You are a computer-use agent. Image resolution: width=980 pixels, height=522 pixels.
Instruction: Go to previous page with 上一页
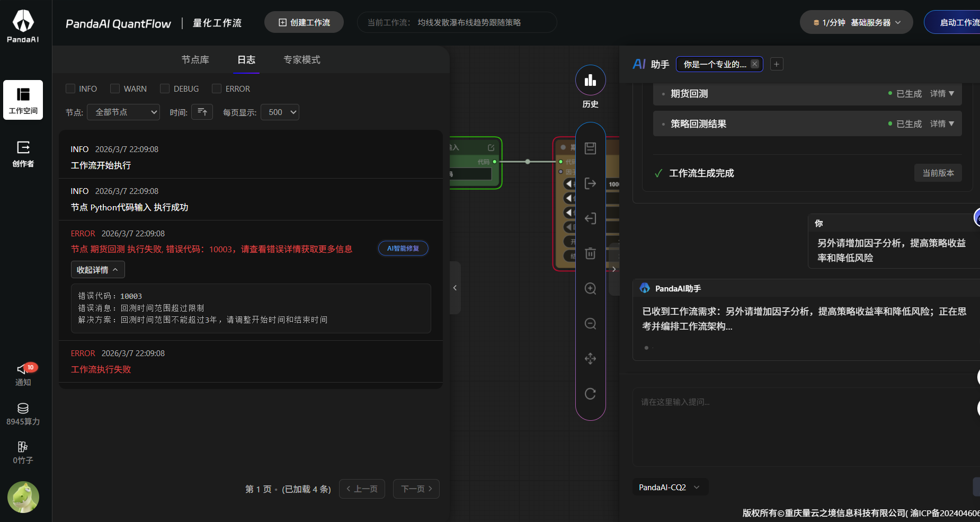pos(362,489)
